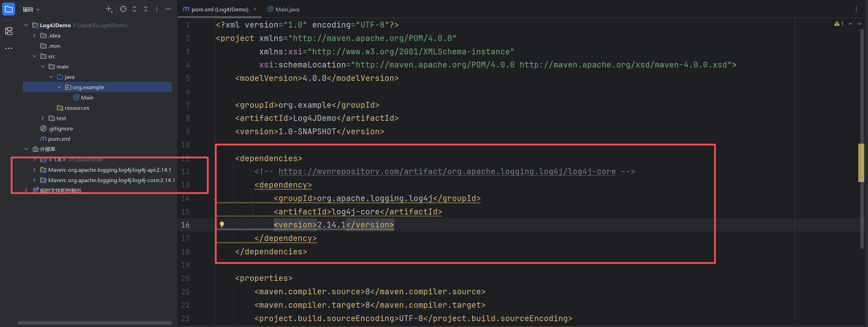Image resolution: width=868 pixels, height=327 pixels.
Task: Click the artifactId Log4JDemo line
Action: tap(317, 118)
